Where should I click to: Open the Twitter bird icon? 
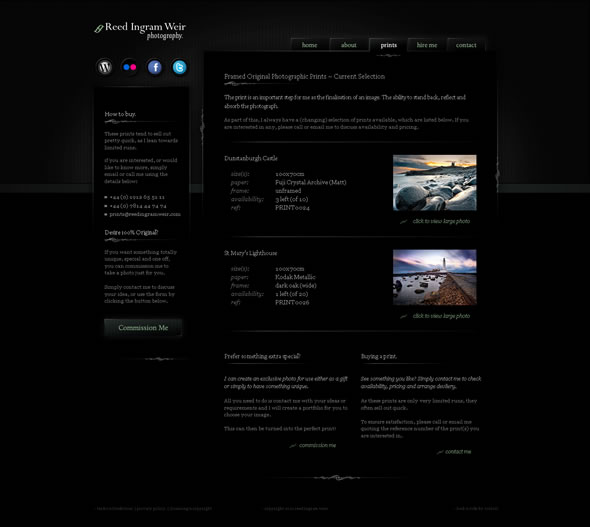click(x=179, y=67)
